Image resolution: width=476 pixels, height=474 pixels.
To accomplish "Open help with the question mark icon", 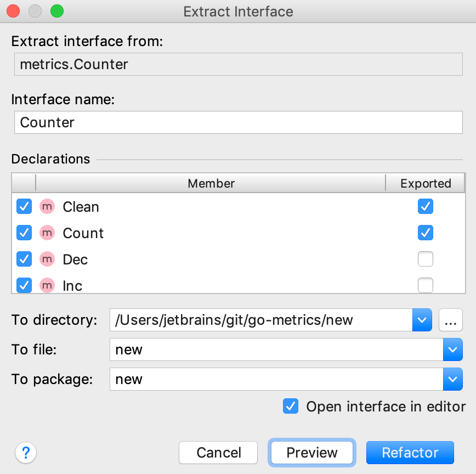I will (25, 453).
